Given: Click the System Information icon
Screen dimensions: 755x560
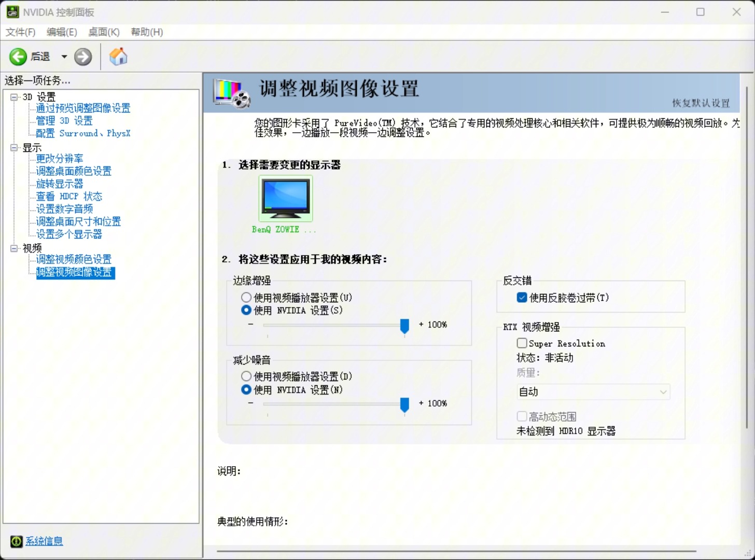Looking at the screenshot, I should (16, 541).
